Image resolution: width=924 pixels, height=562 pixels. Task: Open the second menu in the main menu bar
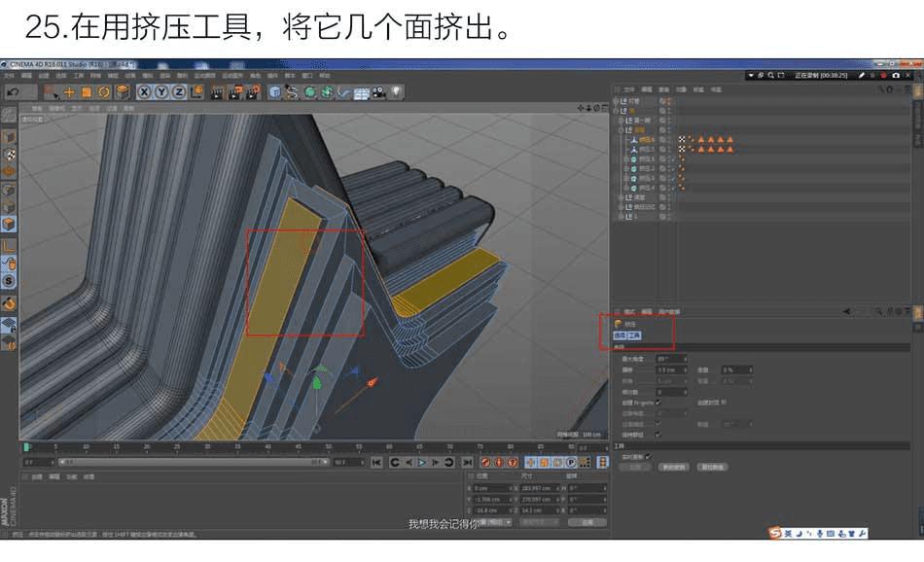pos(26,76)
